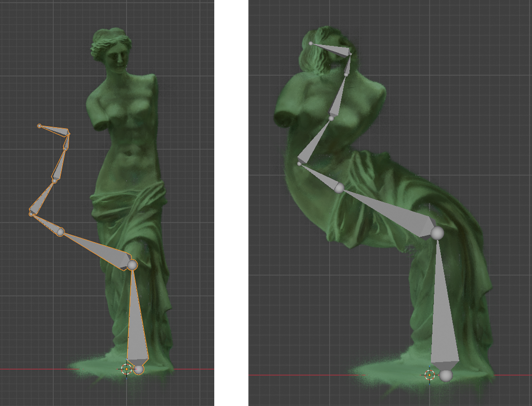Select root joint sphere at base, right viewport
Image resolution: width=532 pixels, height=406 pixels.
pos(446,375)
